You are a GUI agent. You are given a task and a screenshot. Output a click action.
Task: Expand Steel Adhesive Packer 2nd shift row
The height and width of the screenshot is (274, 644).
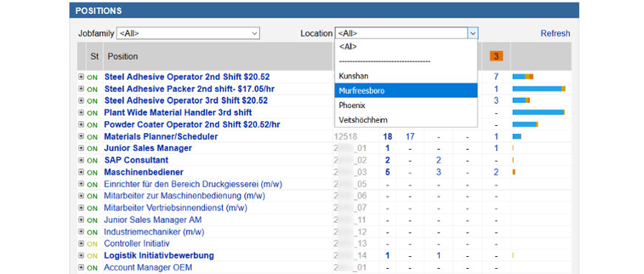pyautogui.click(x=81, y=88)
